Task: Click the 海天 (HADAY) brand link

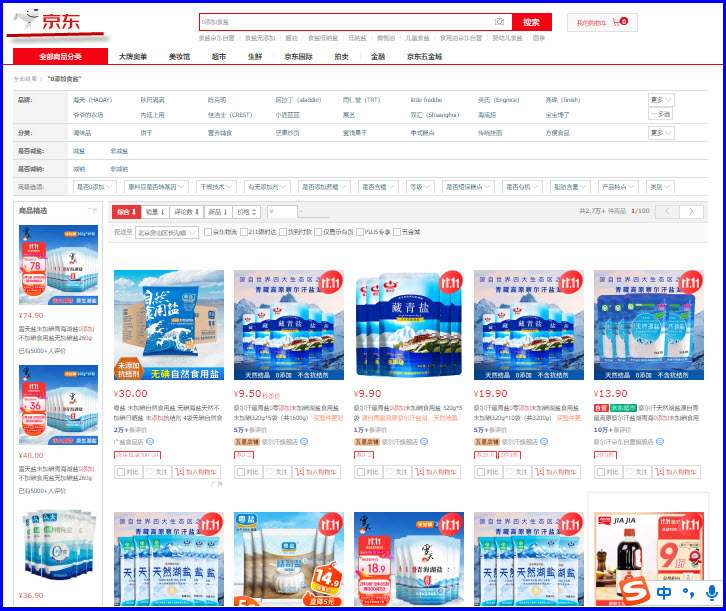Action: coord(92,100)
